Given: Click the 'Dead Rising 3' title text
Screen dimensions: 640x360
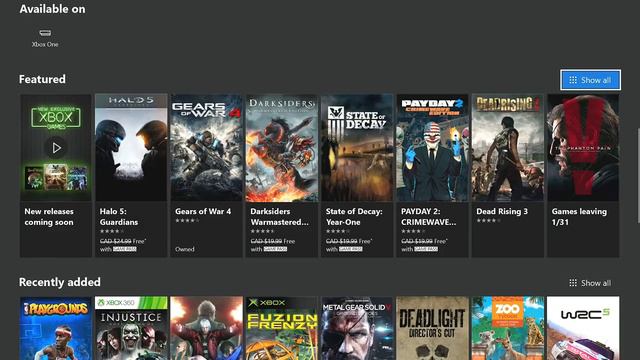Looking at the screenshot, I should (502, 211).
